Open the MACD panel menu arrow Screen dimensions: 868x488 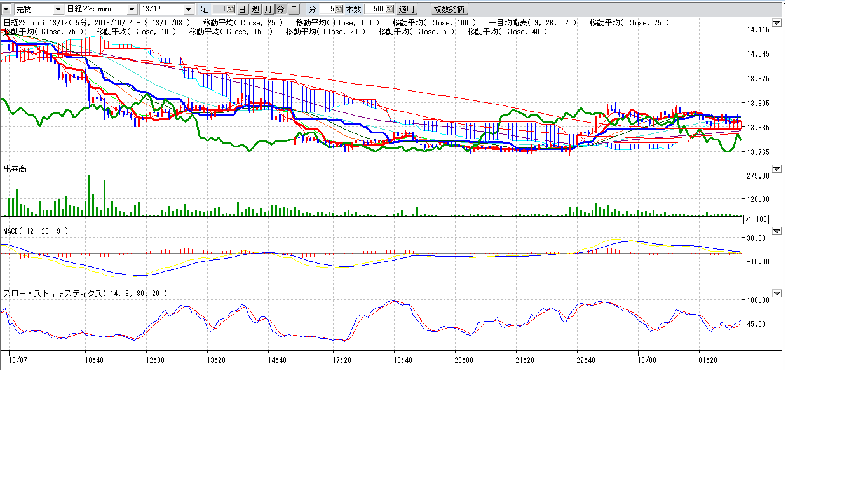pyautogui.click(x=776, y=232)
